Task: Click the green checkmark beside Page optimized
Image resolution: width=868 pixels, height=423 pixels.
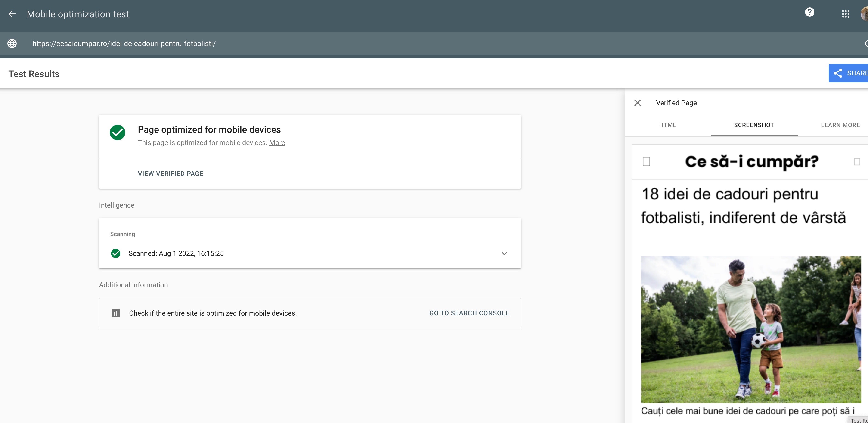Action: pos(118,133)
